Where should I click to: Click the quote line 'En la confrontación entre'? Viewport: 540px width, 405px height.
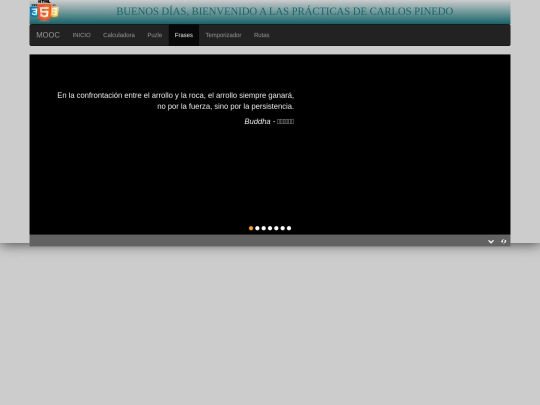(x=176, y=95)
